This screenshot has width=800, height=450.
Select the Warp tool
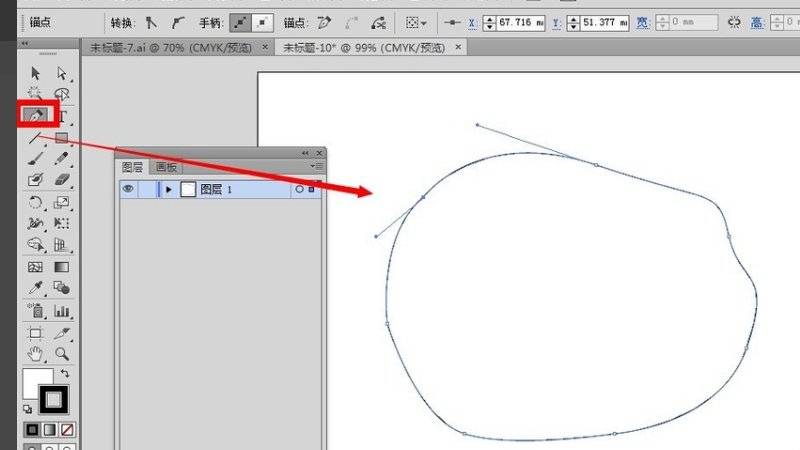click(x=35, y=223)
